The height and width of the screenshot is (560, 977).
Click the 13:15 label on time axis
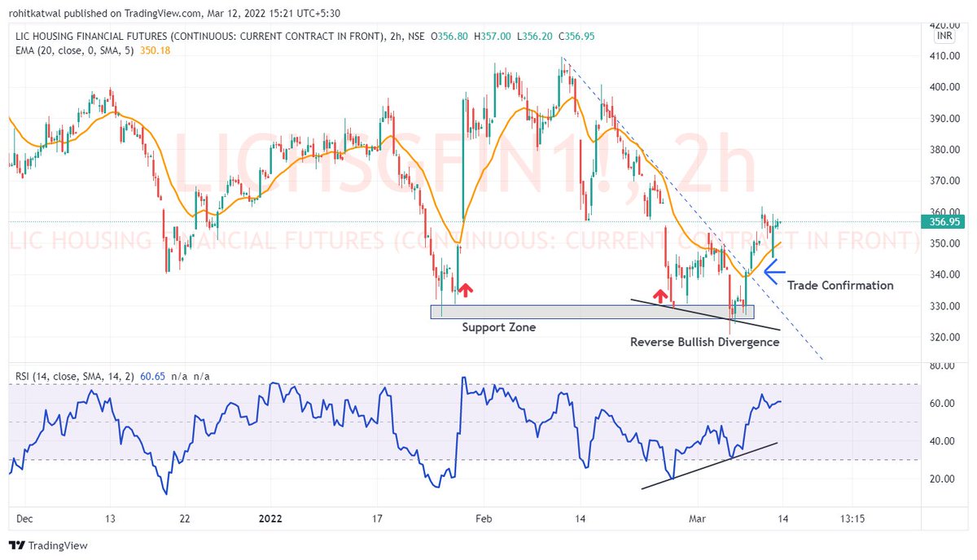click(852, 518)
